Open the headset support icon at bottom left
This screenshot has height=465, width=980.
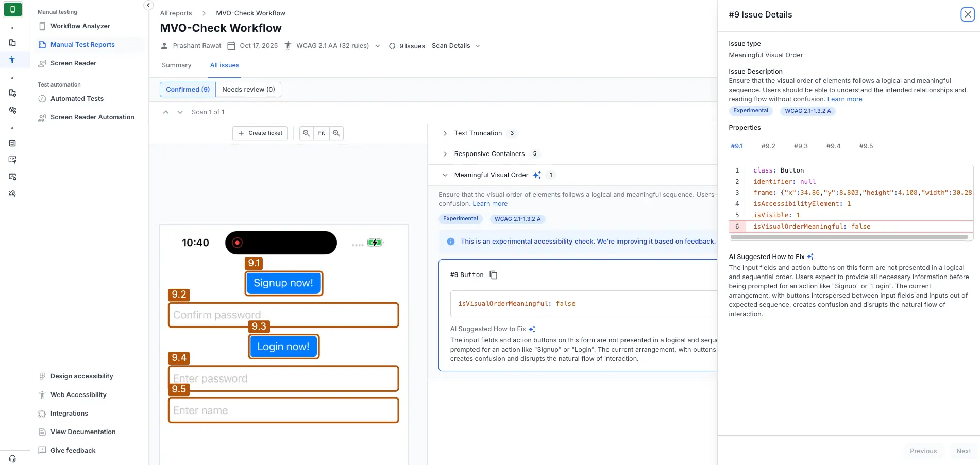[12, 458]
